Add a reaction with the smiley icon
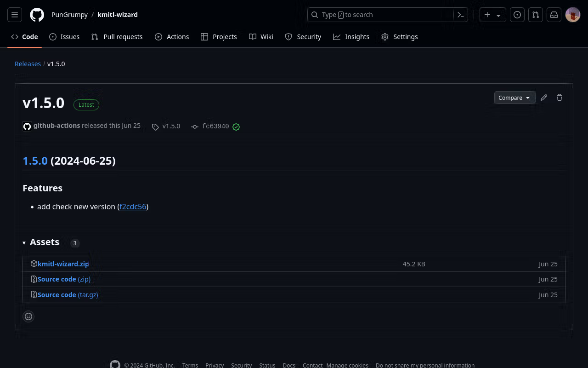The image size is (588, 368). point(28,316)
